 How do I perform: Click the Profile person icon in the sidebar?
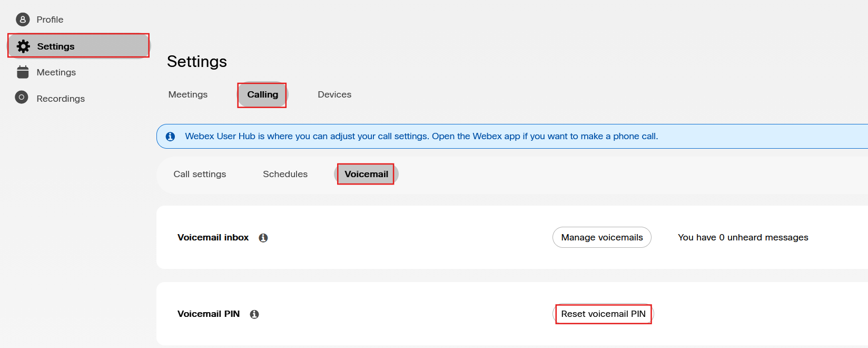[x=23, y=20]
